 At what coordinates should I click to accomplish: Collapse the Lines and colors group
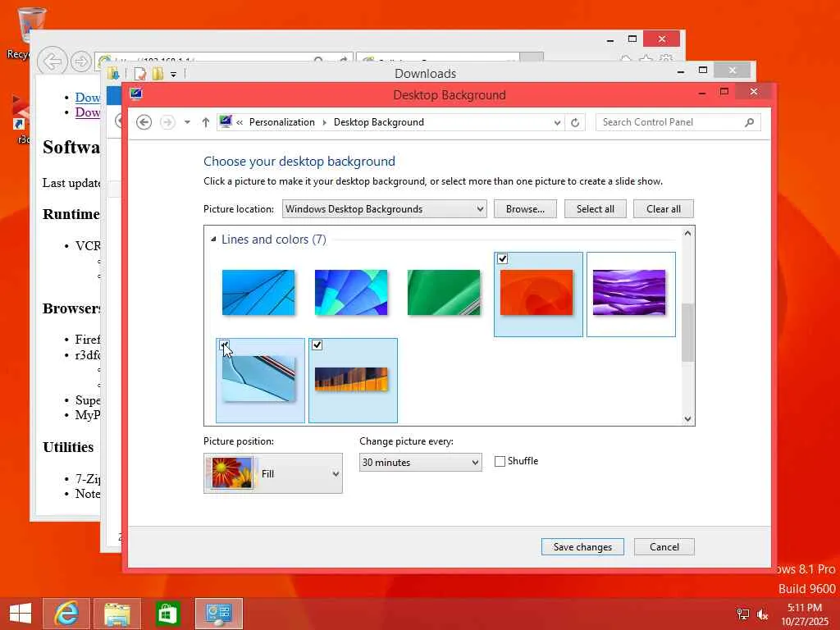pyautogui.click(x=214, y=240)
